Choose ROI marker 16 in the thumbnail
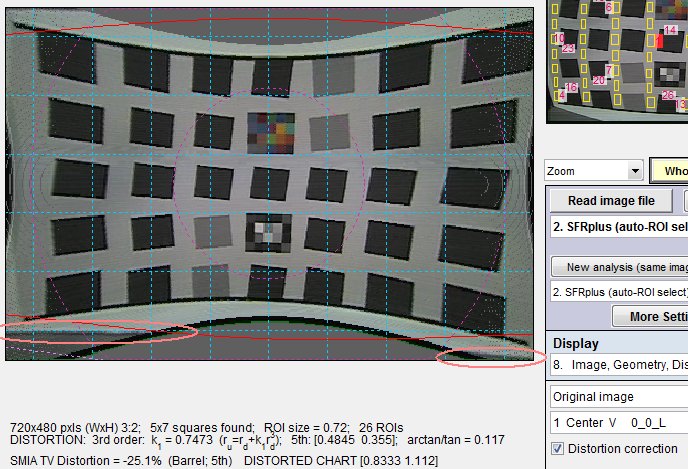 pos(571,87)
